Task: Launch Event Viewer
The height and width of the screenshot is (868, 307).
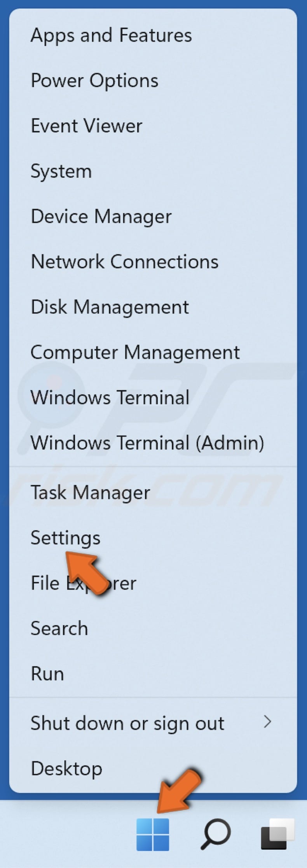Action: point(86,126)
